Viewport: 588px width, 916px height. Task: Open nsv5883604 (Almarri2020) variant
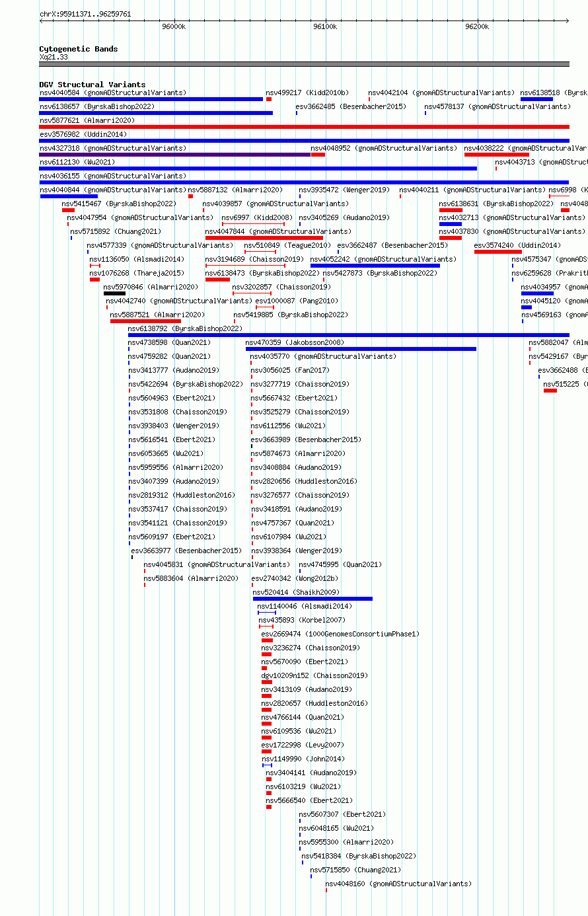(x=191, y=578)
